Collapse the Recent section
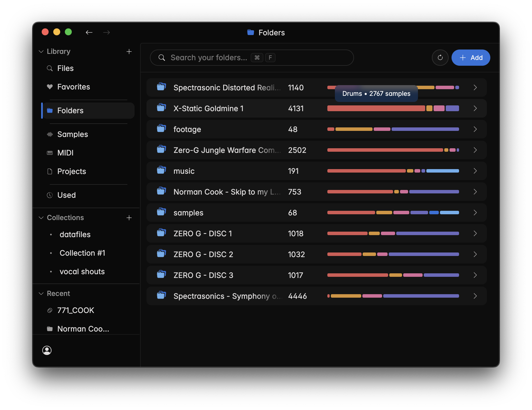 (41, 294)
